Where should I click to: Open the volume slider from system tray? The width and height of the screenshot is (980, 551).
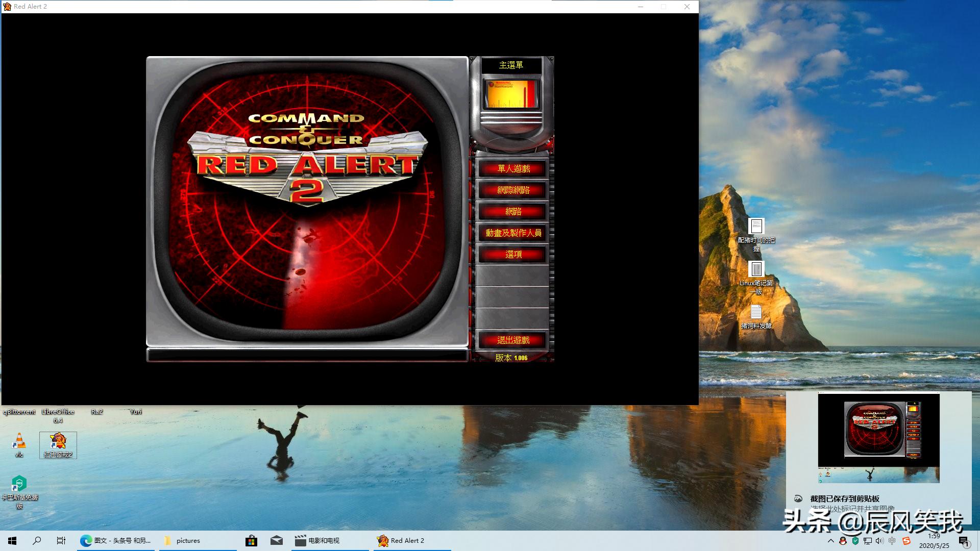pos(879,541)
